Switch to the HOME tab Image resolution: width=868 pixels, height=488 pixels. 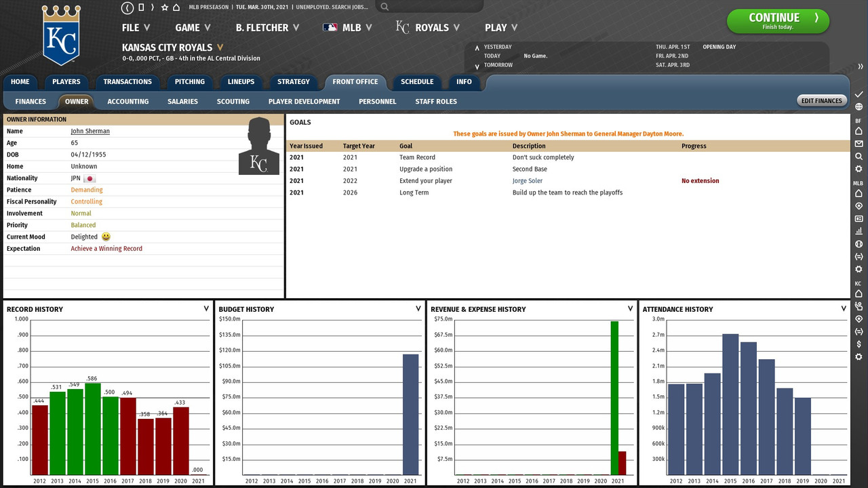(x=20, y=82)
